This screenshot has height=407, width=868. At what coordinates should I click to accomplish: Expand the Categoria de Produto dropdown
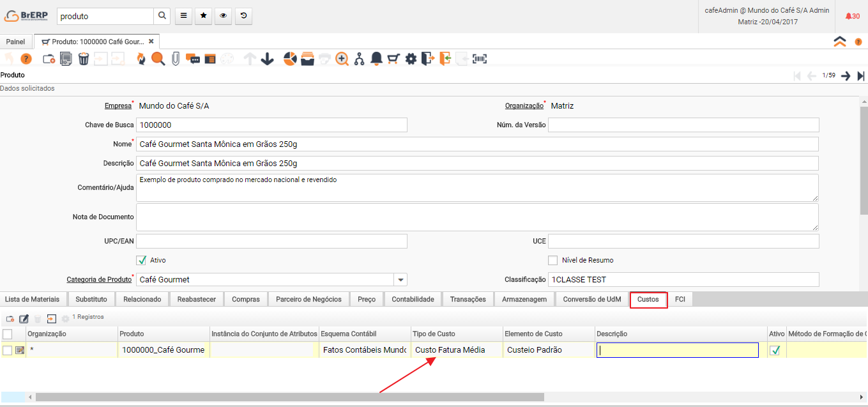[400, 279]
